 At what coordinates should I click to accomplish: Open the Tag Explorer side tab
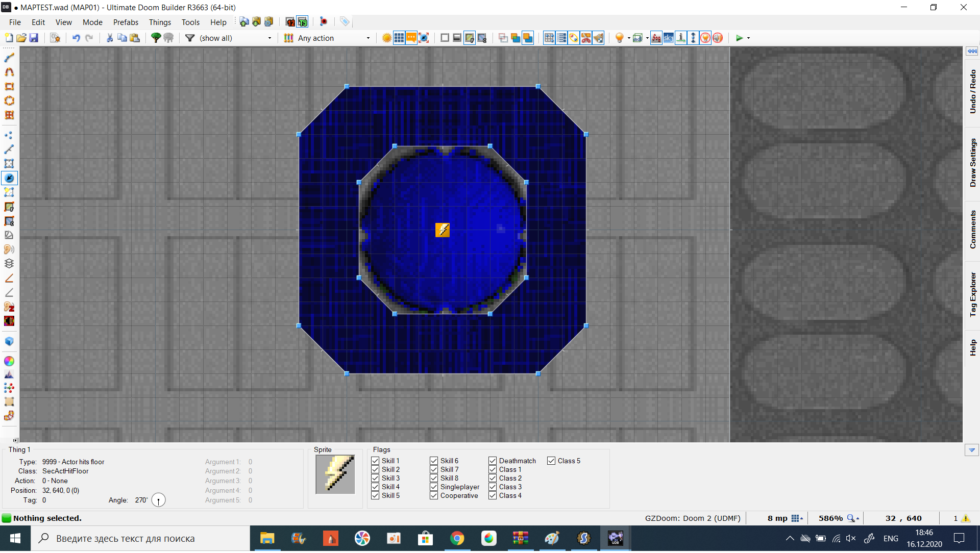(973, 294)
